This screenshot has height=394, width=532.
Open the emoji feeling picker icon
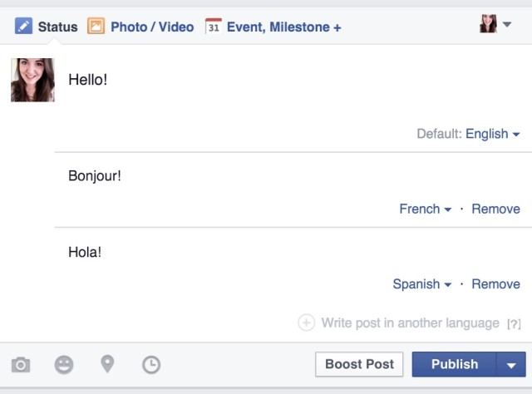click(x=64, y=364)
